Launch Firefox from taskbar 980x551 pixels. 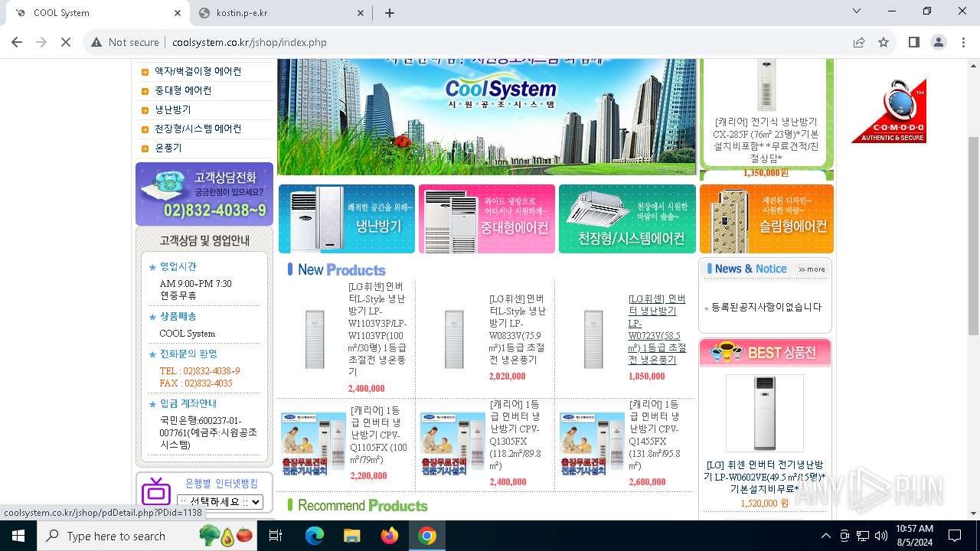click(390, 536)
